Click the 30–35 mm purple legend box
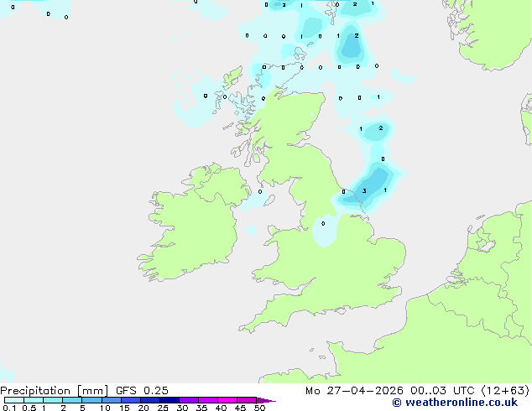The width and height of the screenshot is (532, 411). [x=189, y=400]
